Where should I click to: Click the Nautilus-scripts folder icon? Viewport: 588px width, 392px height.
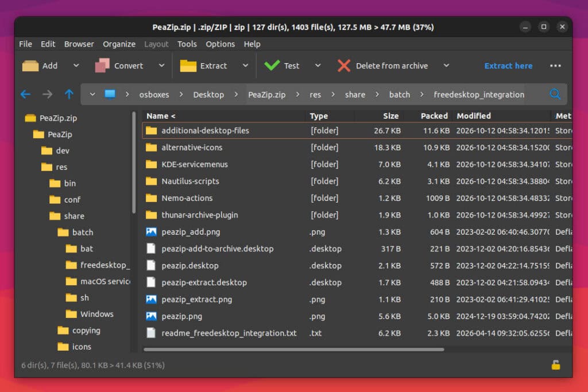point(151,181)
